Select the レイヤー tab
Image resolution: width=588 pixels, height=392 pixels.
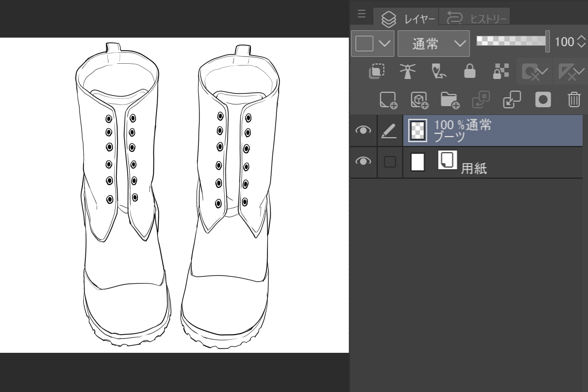click(408, 18)
